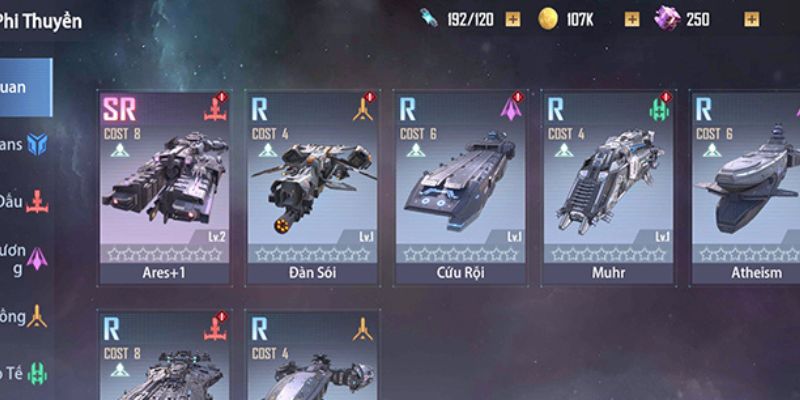
Task: Click the gold coin currency icon
Action: pos(547,19)
